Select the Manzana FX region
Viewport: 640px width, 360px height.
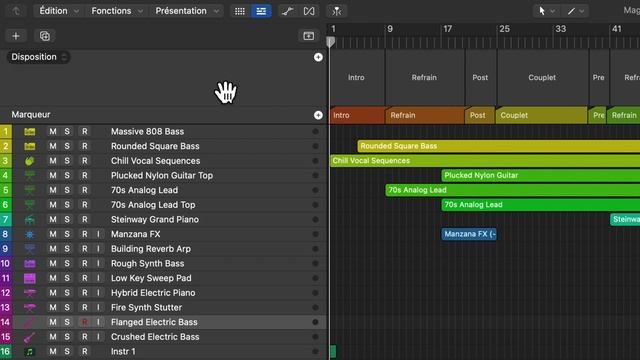pos(469,234)
